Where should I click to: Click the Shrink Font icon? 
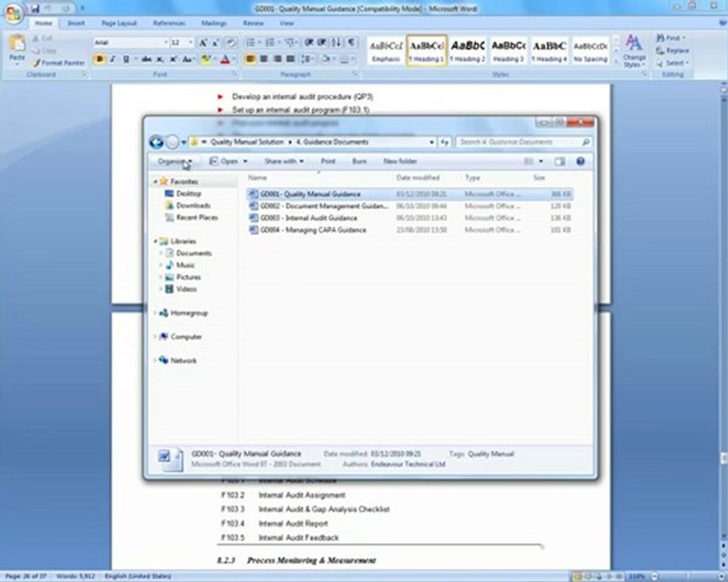215,43
